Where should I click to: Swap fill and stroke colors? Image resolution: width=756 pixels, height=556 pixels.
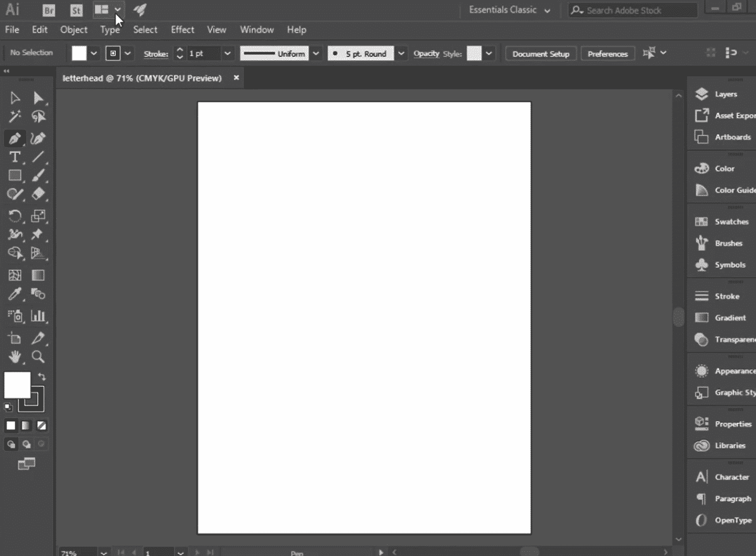coord(42,377)
